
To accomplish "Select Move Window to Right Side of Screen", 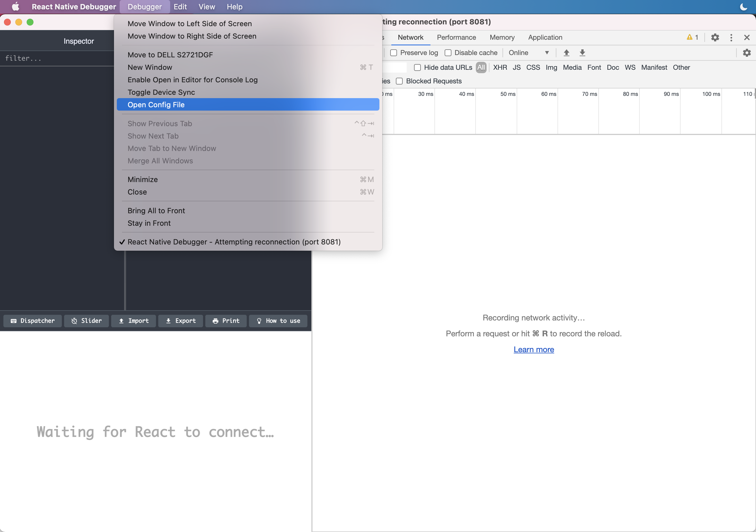I will coord(248,36).
